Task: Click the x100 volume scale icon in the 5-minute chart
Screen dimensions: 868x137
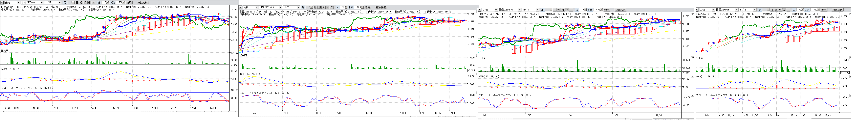Action: 234,66
